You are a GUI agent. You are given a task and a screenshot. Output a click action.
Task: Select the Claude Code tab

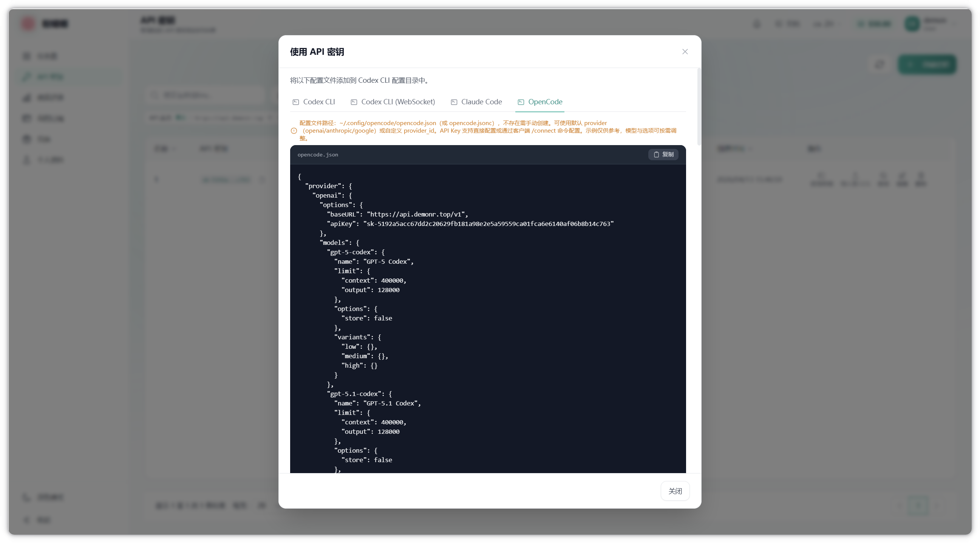pyautogui.click(x=476, y=102)
